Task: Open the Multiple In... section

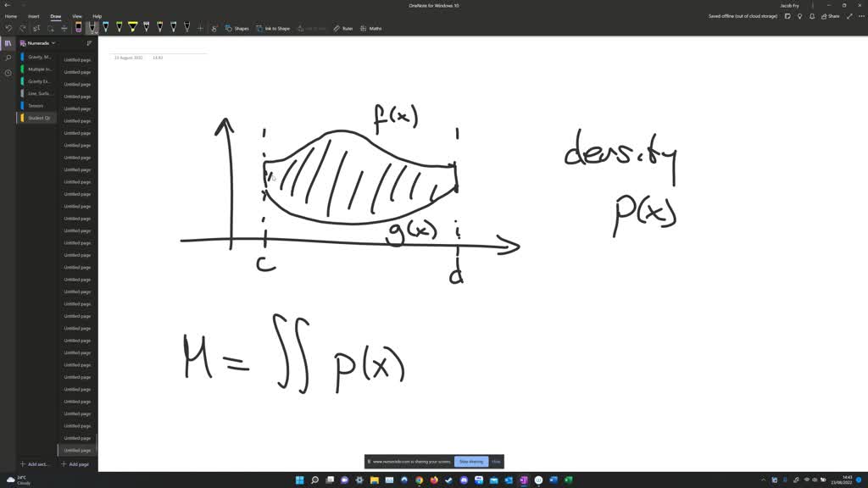Action: tap(37, 69)
